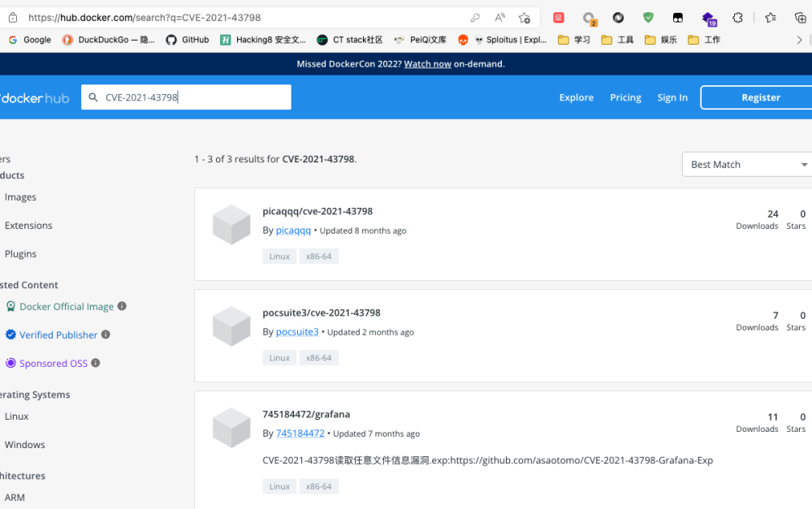Open the password key icon
Screen dimensions: 812x509
coord(475,18)
